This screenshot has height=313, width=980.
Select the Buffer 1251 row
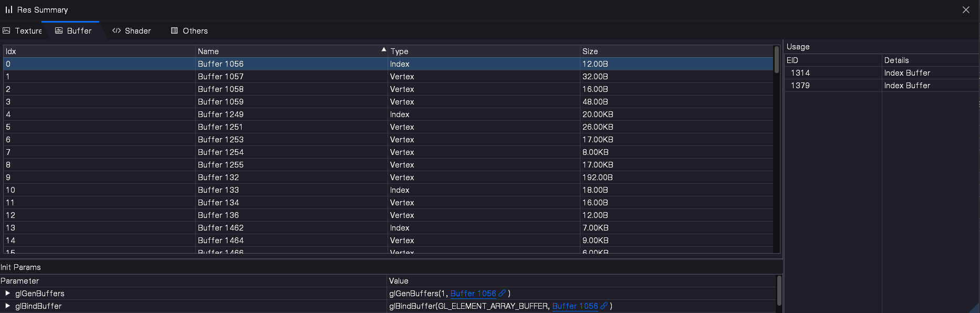tap(388, 127)
